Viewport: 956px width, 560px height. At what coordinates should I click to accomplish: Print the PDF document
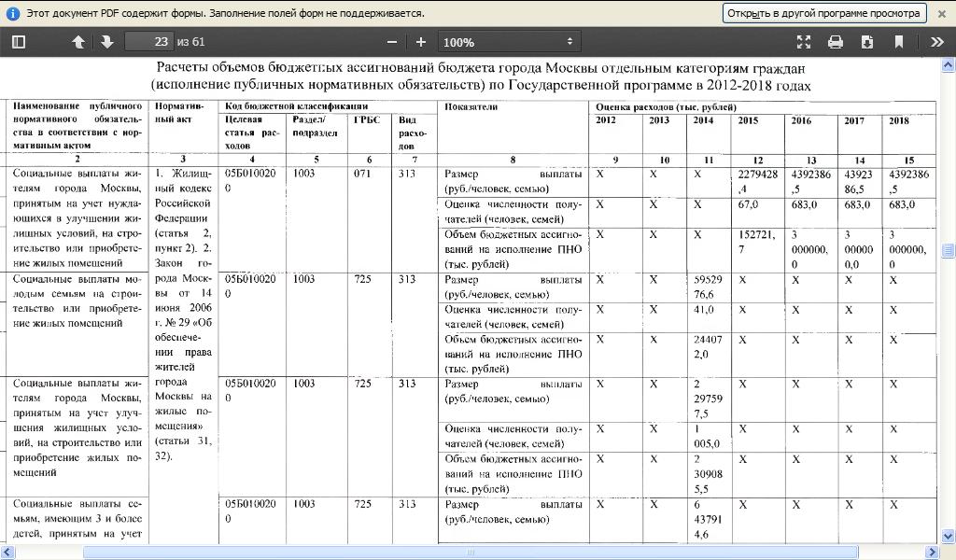(836, 42)
